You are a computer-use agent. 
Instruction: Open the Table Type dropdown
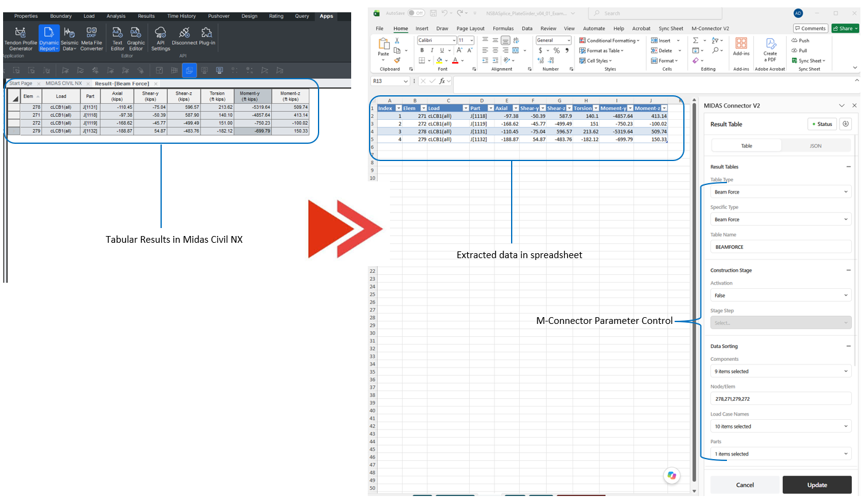pos(780,192)
